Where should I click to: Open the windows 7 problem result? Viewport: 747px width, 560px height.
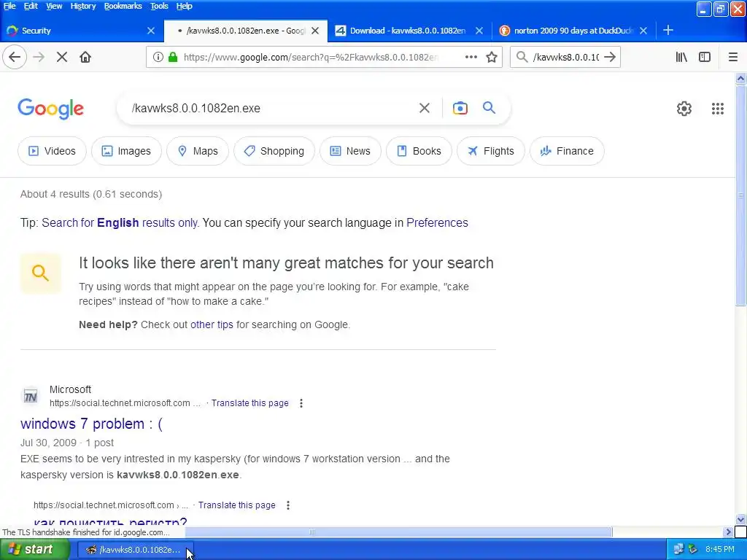91,424
